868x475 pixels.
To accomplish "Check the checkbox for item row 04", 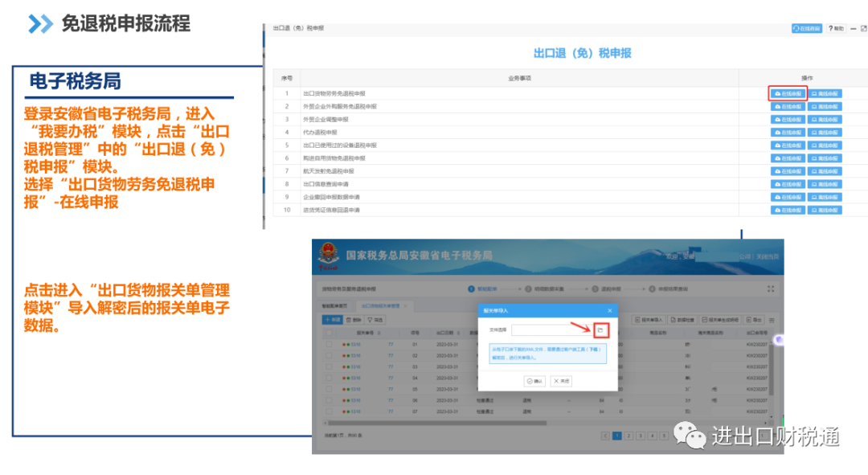I will click(329, 378).
